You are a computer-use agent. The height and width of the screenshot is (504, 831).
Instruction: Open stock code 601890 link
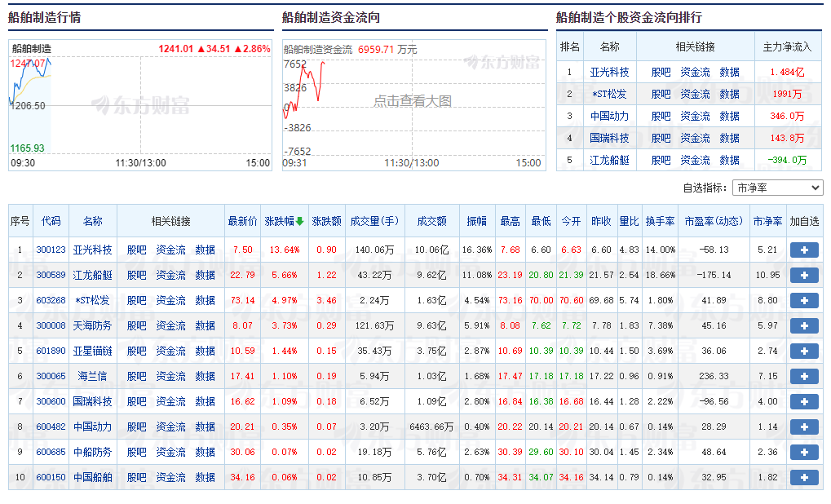point(51,351)
